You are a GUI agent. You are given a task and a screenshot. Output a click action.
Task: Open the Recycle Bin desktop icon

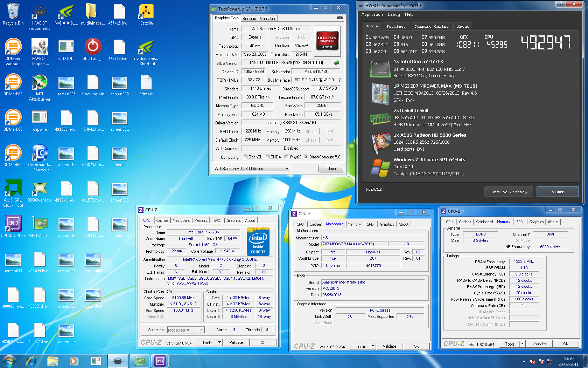(13, 15)
